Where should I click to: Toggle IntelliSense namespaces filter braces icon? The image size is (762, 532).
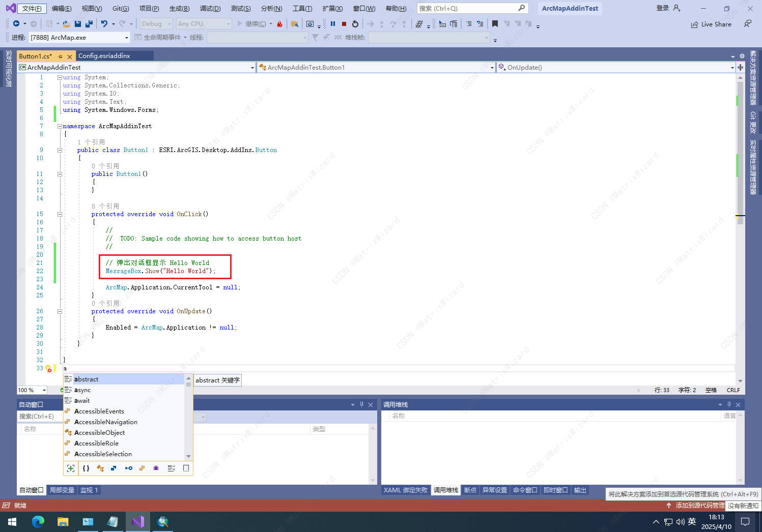[86, 468]
